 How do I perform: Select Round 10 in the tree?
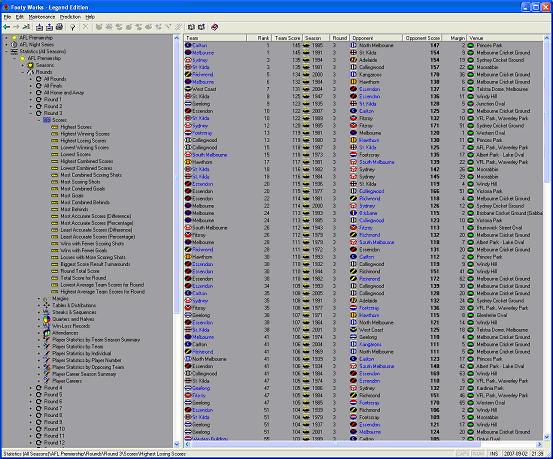pos(54,429)
